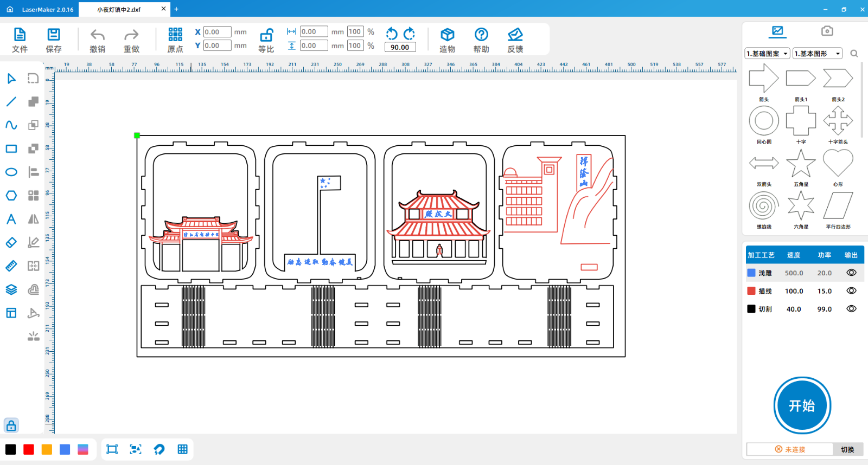Select the text tool in left toolbar
The image size is (868, 465).
point(11,219)
